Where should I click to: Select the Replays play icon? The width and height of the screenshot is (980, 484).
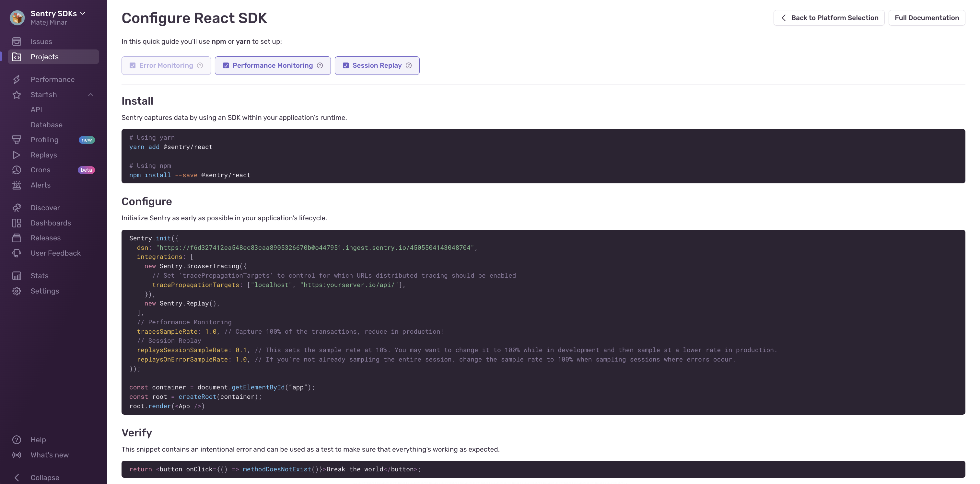tap(17, 155)
